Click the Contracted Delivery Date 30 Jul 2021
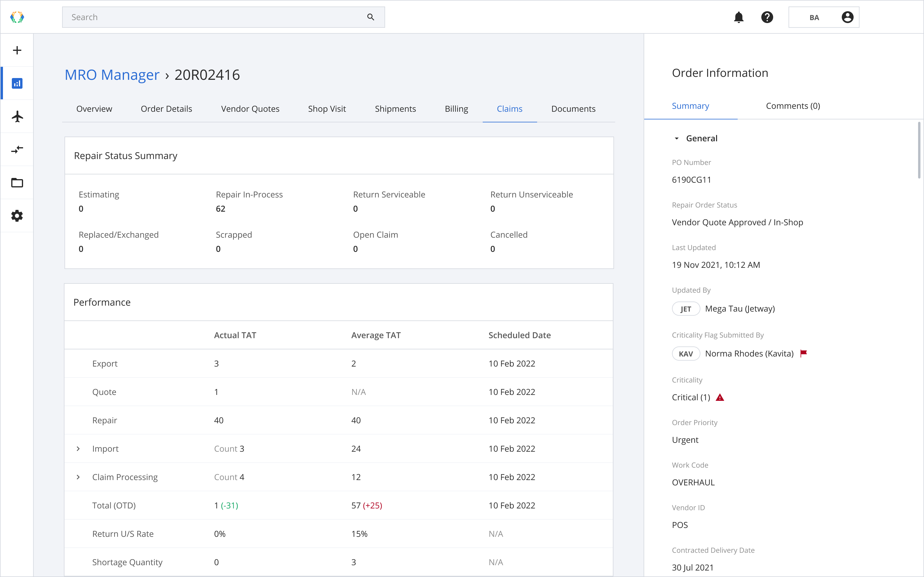This screenshot has height=577, width=924. click(693, 568)
